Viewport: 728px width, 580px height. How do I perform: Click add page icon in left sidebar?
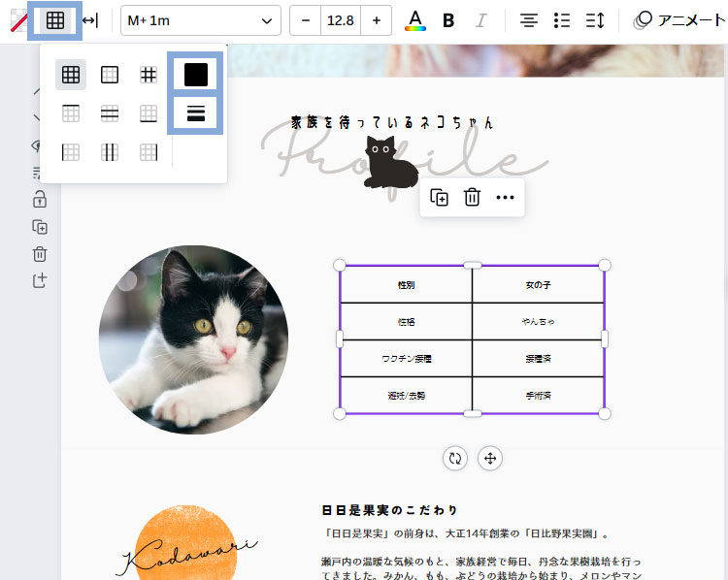[40, 280]
